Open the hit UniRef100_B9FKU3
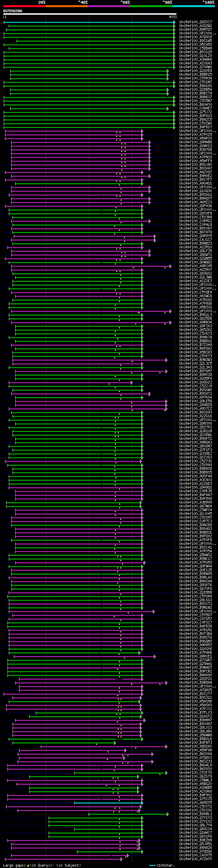 pyautogui.click(x=196, y=116)
